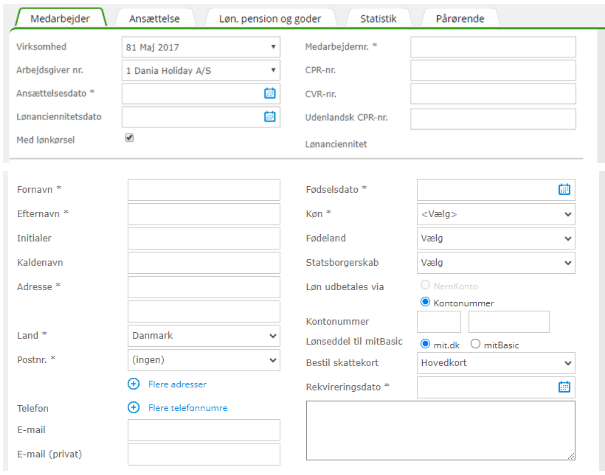The height and width of the screenshot is (475, 605).
Task: Click the CVR-nr. text field
Action: [x=493, y=94]
